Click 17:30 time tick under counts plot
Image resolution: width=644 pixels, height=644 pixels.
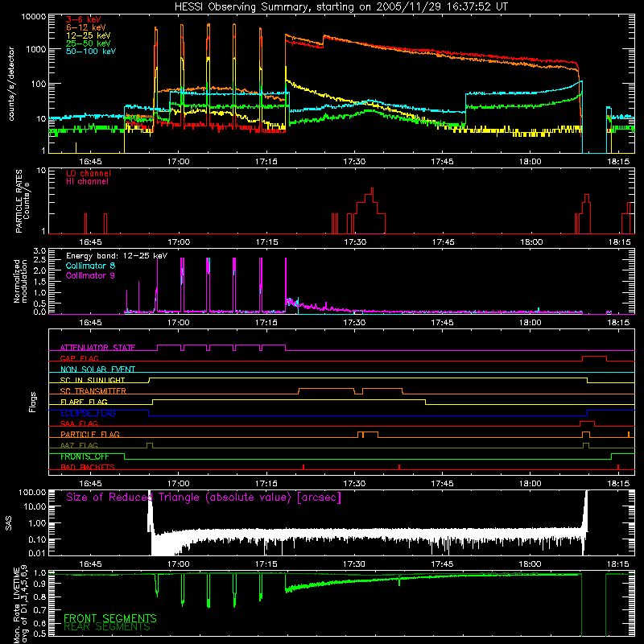tap(354, 162)
